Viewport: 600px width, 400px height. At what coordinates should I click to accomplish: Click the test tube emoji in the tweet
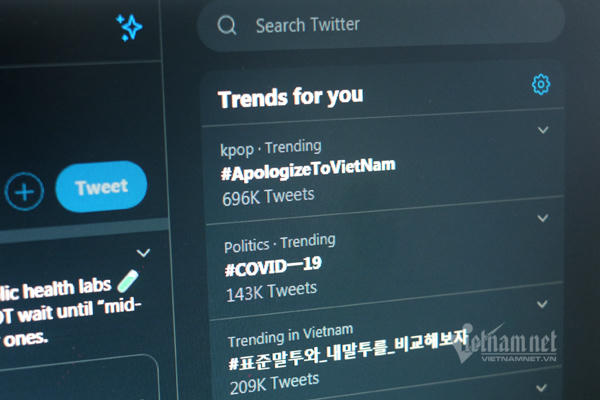click(x=128, y=281)
